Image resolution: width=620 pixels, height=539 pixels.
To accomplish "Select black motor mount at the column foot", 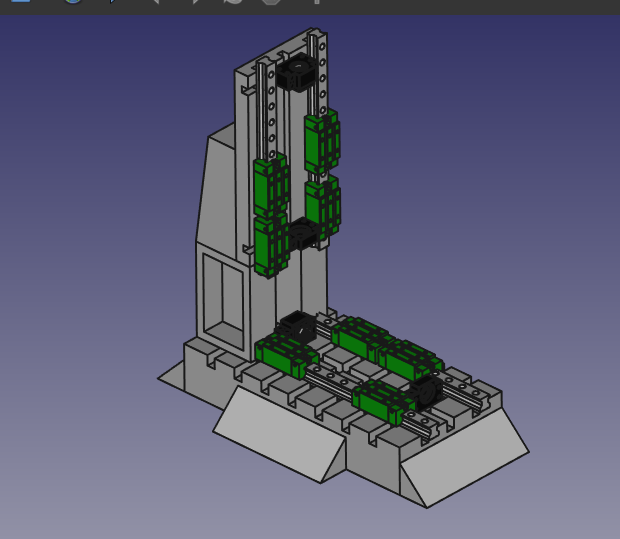I will pos(296,327).
